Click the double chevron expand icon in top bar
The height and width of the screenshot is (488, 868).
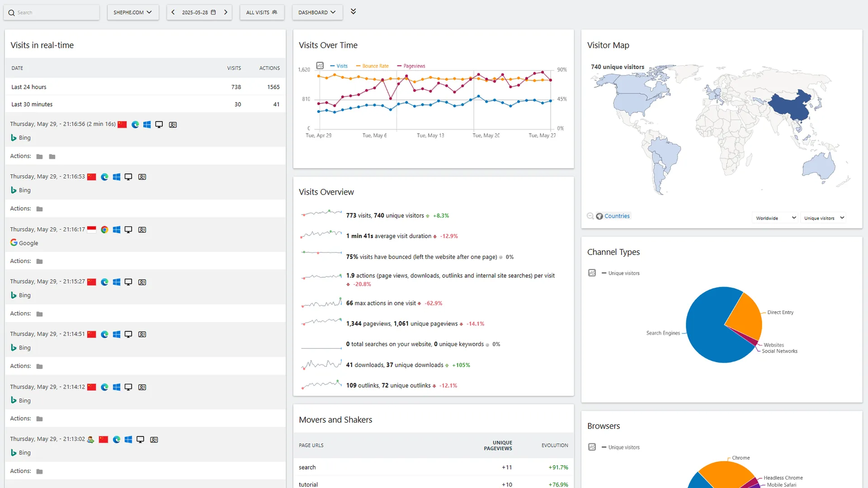(x=354, y=12)
